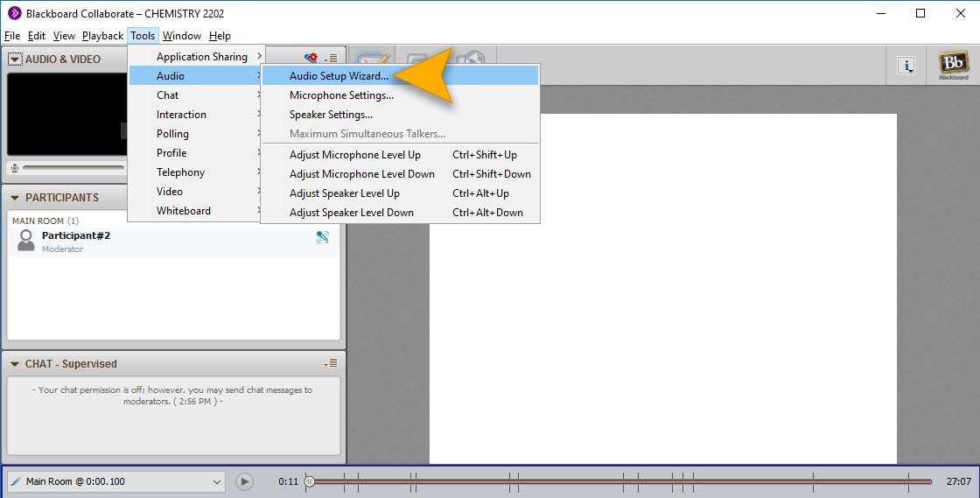Open the Window menu
Image resolution: width=980 pixels, height=498 pixels.
point(182,36)
